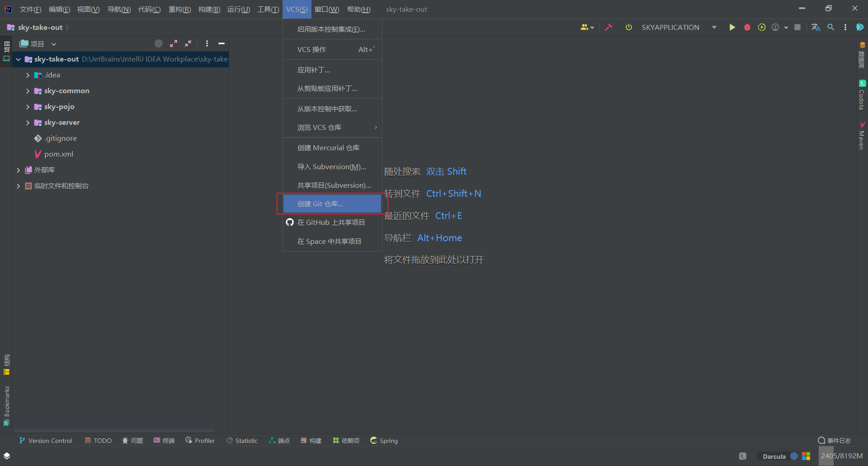Open IDE settings vertical dots icon
868x466 pixels.
pos(845,27)
